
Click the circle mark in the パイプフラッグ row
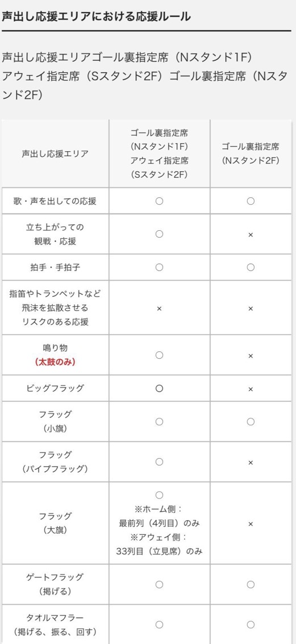pos(159,462)
